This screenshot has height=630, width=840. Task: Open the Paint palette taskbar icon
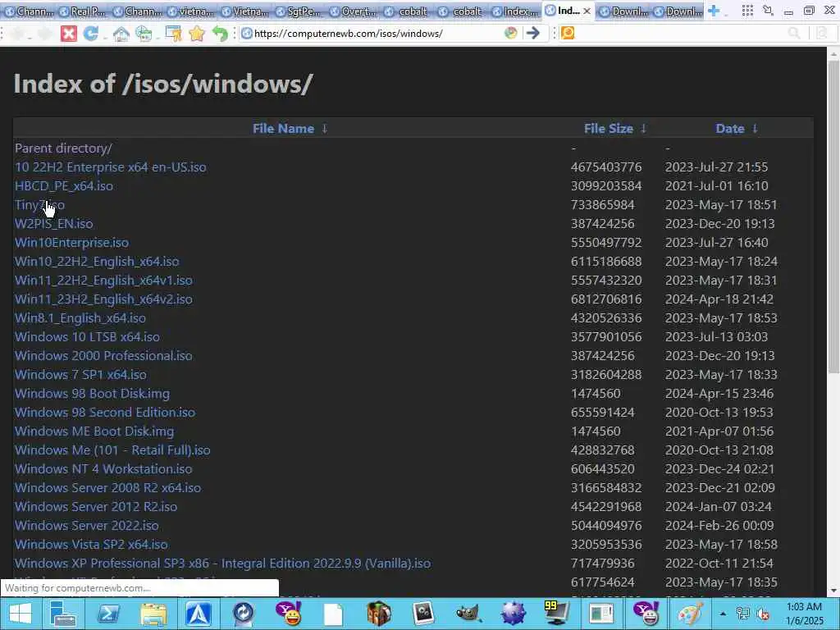coord(692,614)
